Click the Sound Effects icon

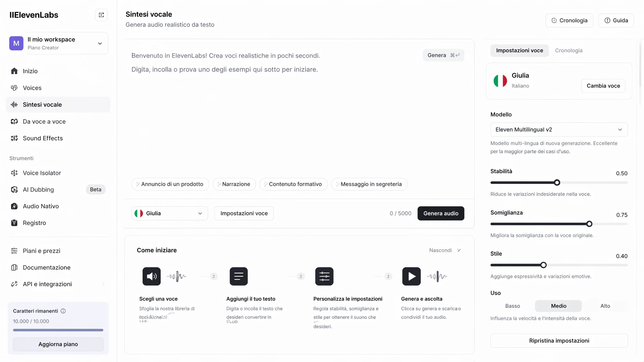[x=14, y=138]
